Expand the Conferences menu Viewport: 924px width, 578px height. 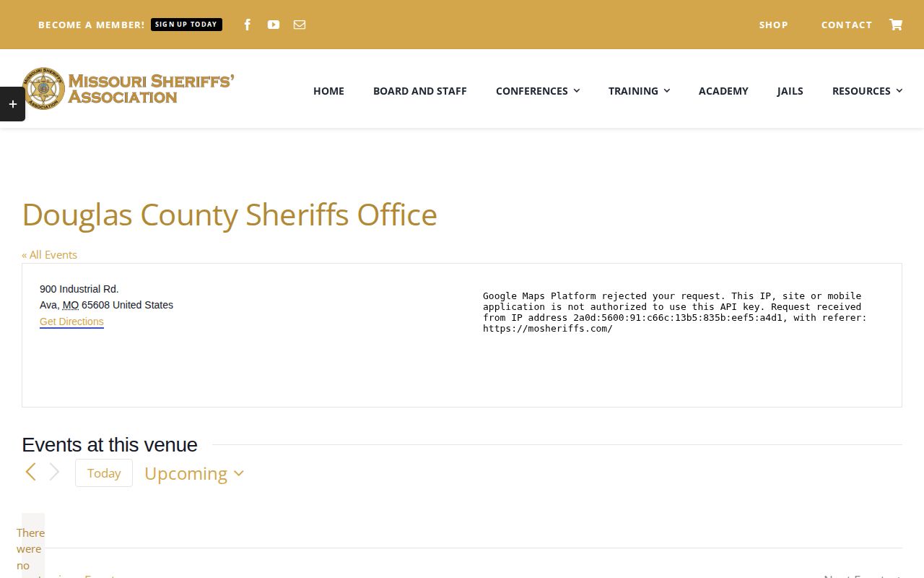tap(538, 91)
